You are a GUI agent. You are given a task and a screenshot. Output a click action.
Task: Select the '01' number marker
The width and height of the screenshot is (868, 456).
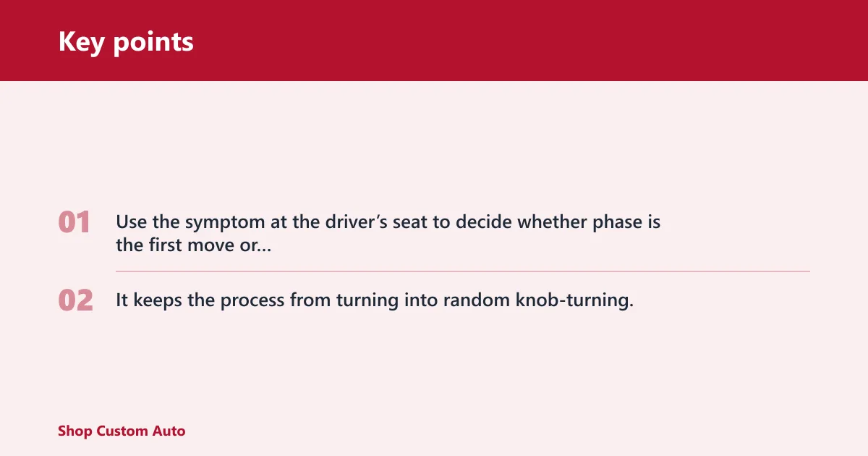pyautogui.click(x=74, y=222)
